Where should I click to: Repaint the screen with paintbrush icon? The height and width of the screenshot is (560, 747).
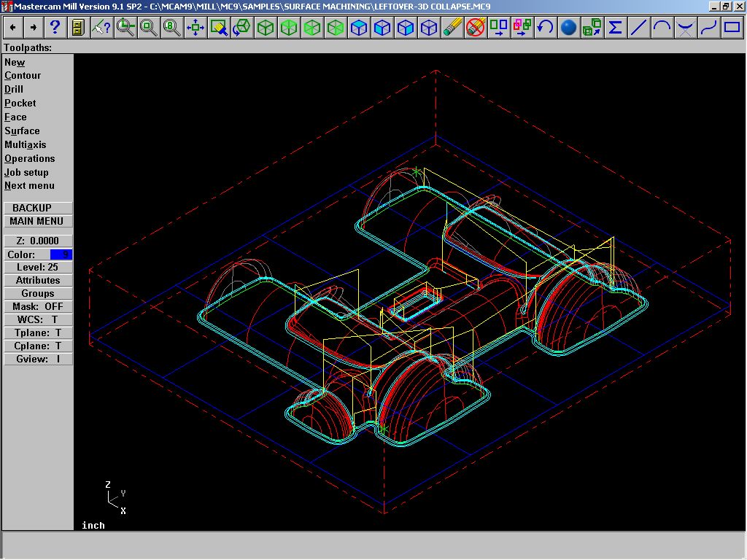pos(219,28)
